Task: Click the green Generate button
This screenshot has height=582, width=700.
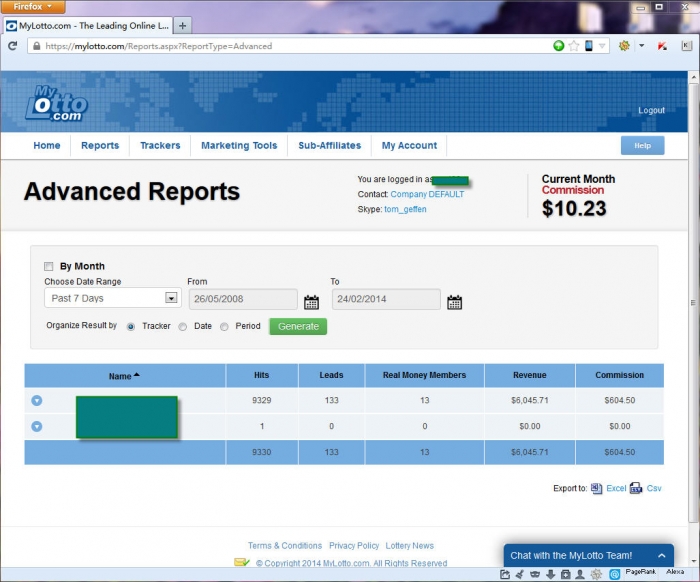Action: click(x=298, y=326)
